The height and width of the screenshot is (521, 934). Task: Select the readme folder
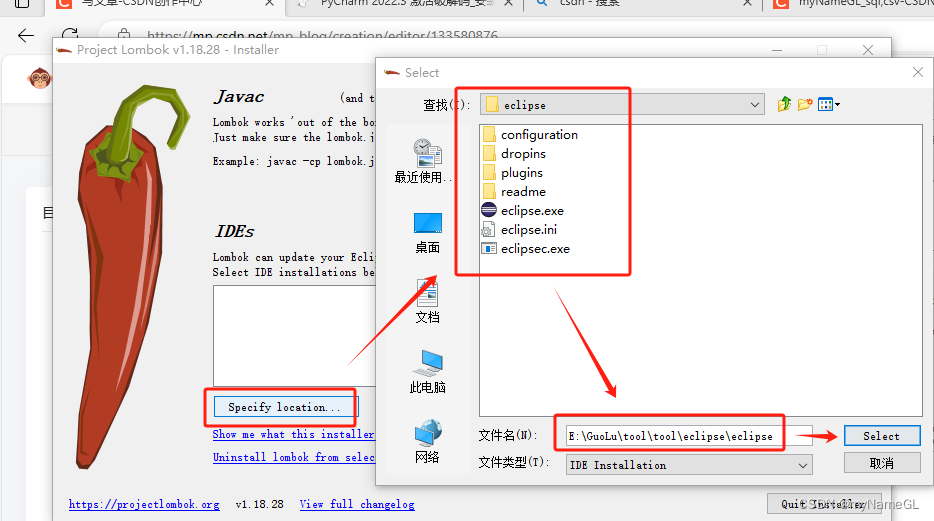click(x=514, y=192)
